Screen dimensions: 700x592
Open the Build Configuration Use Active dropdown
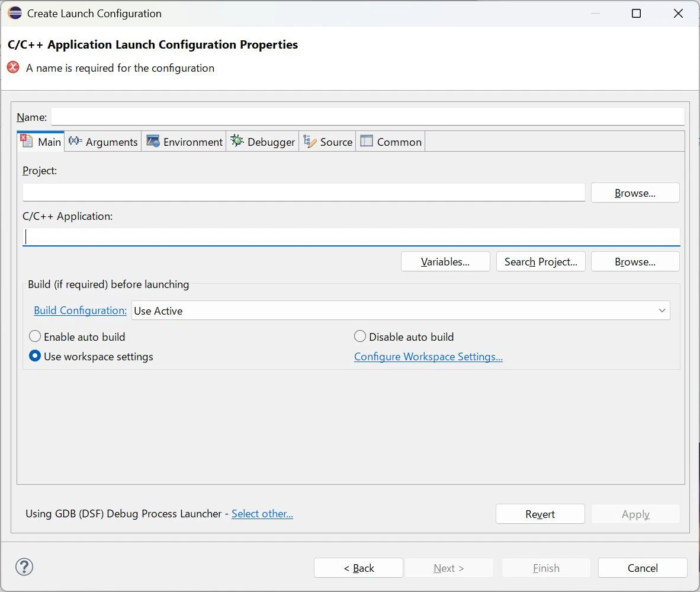pos(401,310)
